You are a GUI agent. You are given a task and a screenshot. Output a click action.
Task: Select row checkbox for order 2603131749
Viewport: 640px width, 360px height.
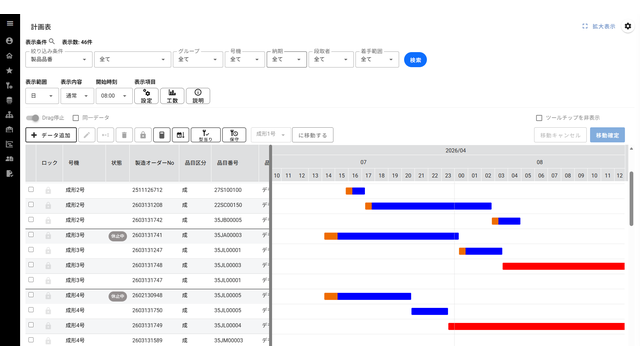coord(31,325)
